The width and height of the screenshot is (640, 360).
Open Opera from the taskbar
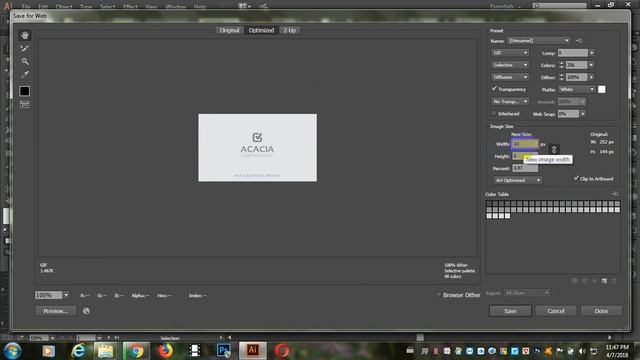282,351
